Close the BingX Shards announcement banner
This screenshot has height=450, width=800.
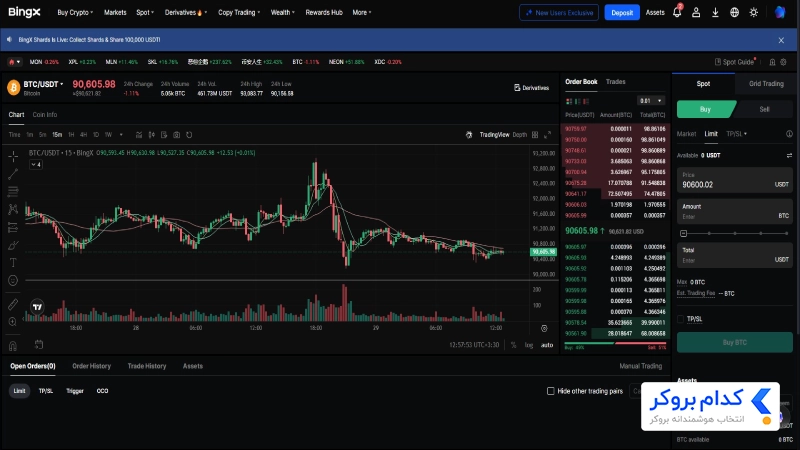(781, 40)
